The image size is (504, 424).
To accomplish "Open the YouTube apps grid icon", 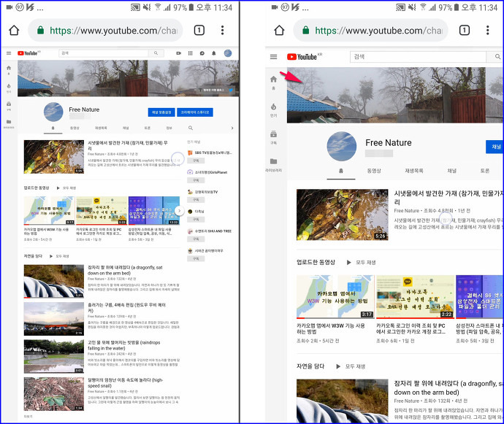I will (x=191, y=53).
